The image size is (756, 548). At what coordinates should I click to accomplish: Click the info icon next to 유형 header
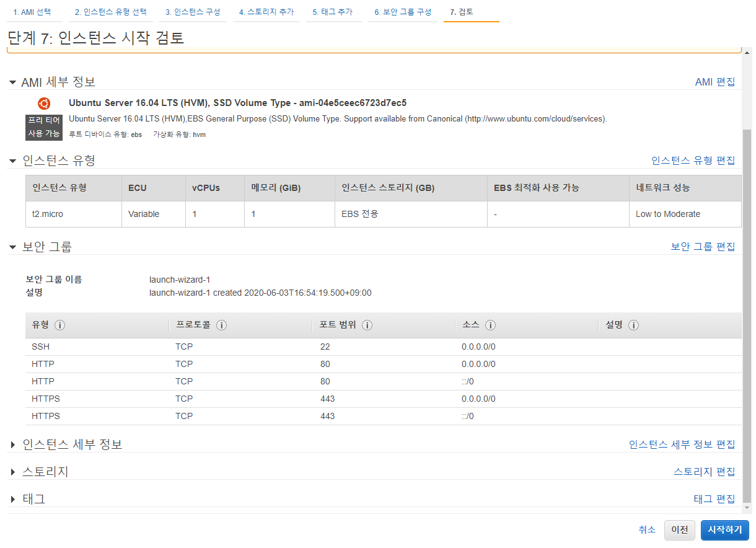coord(60,325)
